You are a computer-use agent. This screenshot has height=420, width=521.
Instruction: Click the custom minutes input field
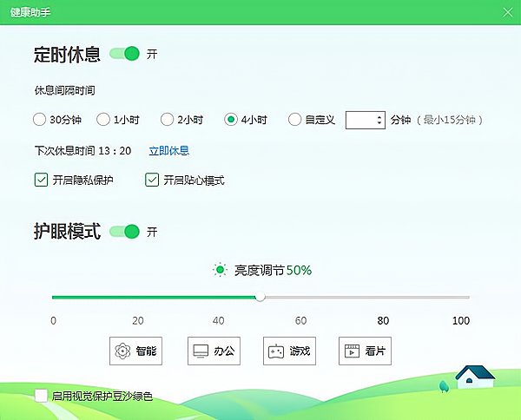366,120
